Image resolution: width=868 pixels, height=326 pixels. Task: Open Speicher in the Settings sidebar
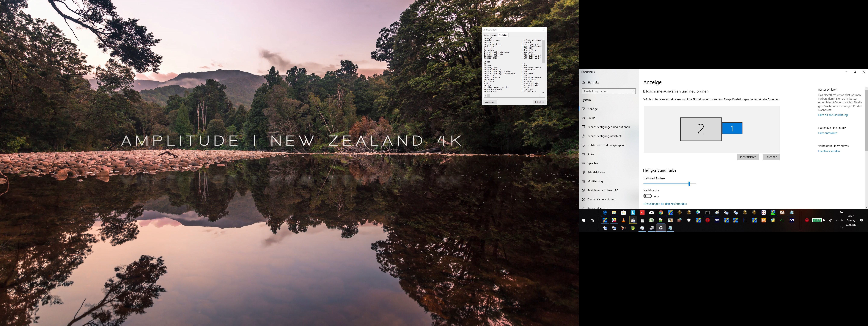(x=609, y=163)
